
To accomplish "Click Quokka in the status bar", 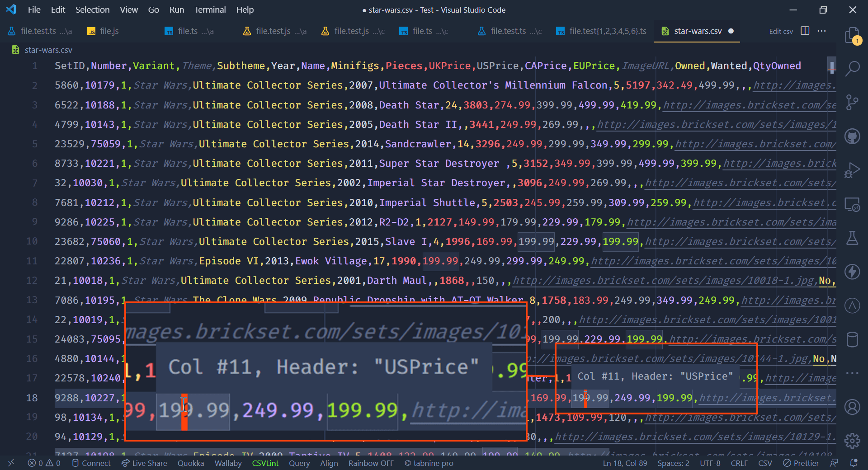I will point(191,463).
